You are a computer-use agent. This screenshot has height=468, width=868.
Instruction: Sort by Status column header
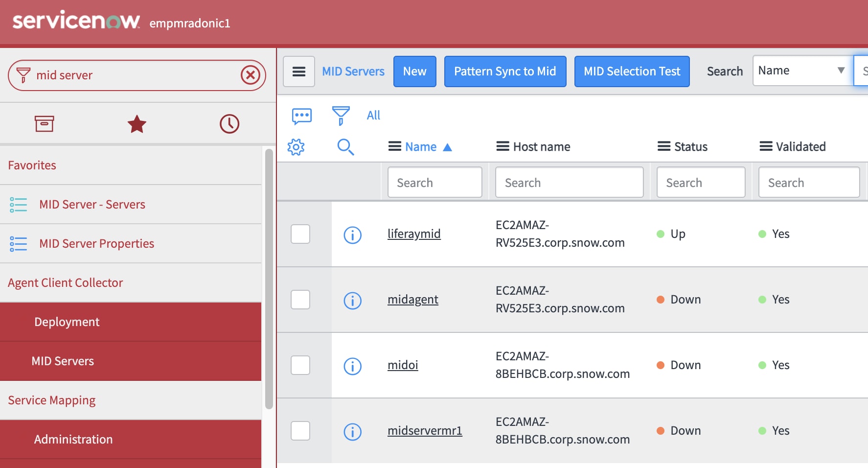[691, 147]
